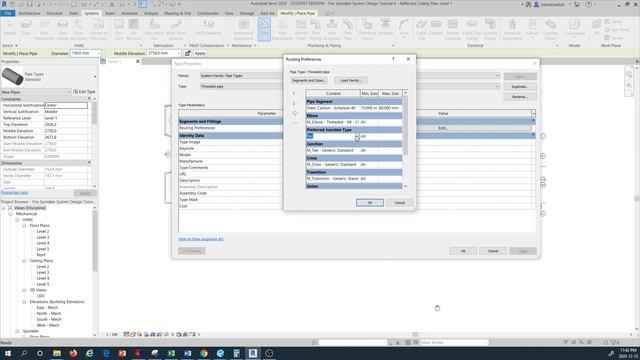Open the Family dropdown in Type Properties

[x=497, y=76]
